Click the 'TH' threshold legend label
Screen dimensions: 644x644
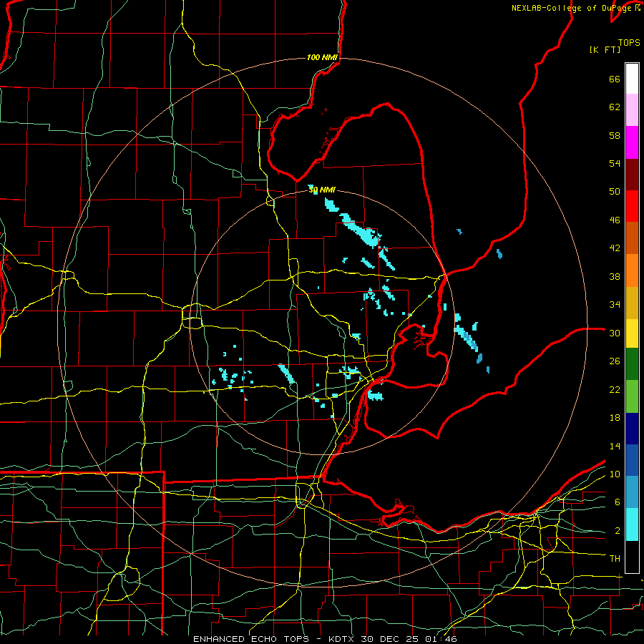tap(615, 559)
